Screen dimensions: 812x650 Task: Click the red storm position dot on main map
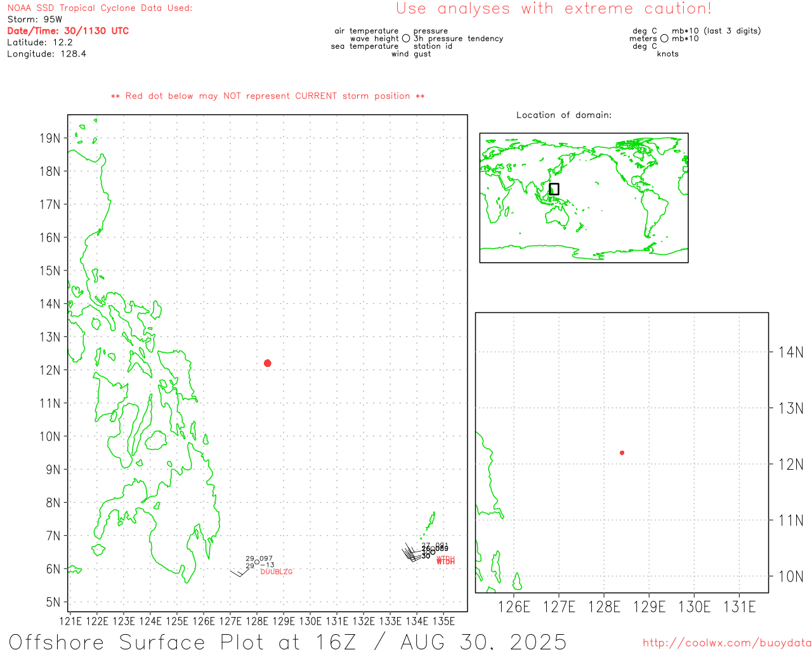pyautogui.click(x=268, y=363)
